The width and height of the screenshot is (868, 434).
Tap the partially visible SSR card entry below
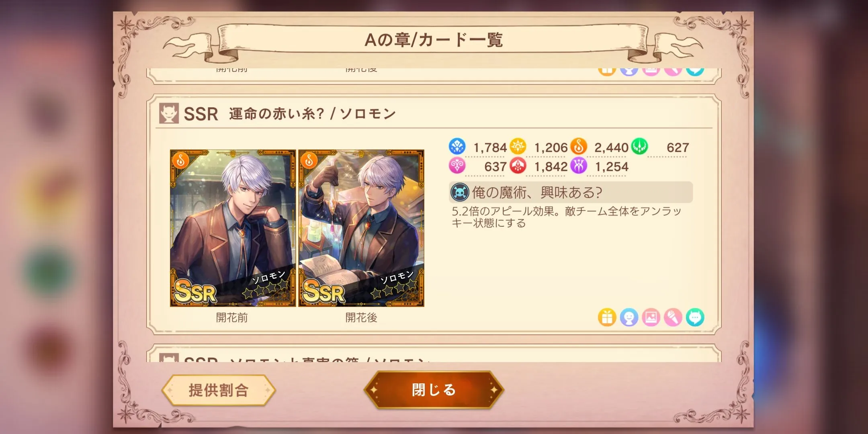click(434, 354)
